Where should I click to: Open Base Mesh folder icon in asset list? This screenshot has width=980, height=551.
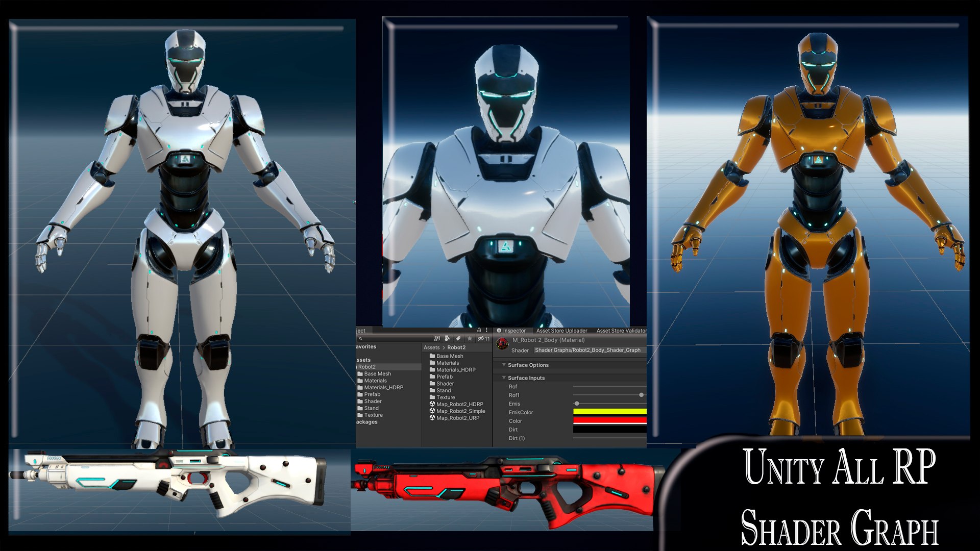coord(432,356)
